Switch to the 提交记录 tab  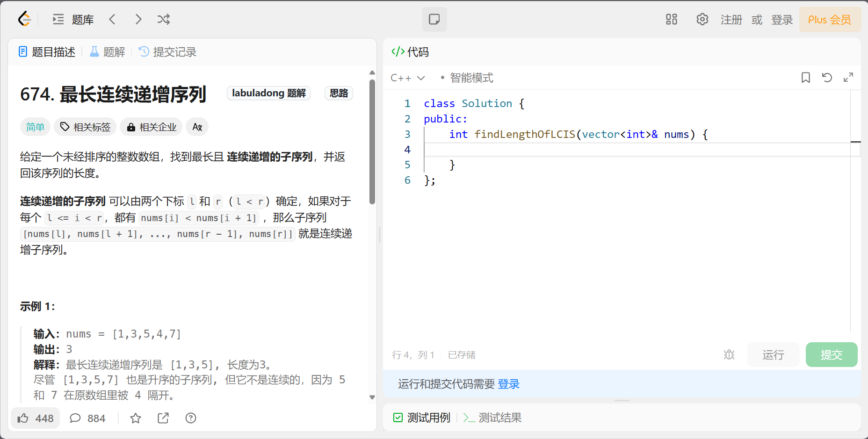click(168, 52)
